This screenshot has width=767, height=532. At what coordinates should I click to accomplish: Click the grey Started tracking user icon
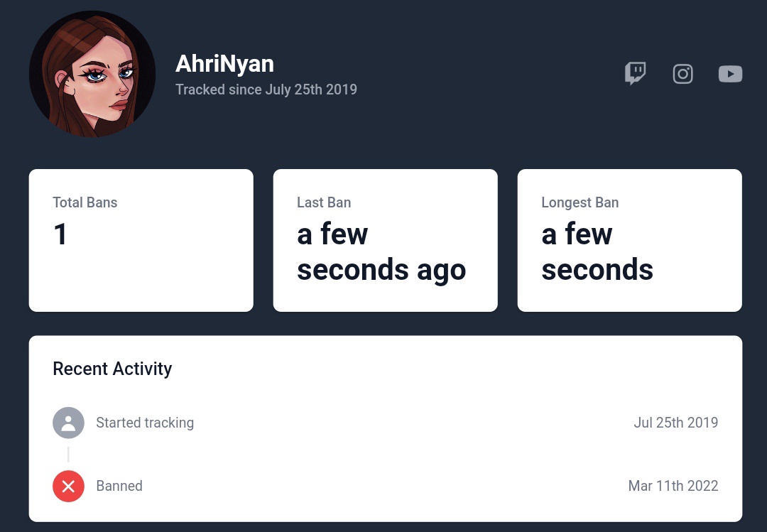click(x=68, y=423)
